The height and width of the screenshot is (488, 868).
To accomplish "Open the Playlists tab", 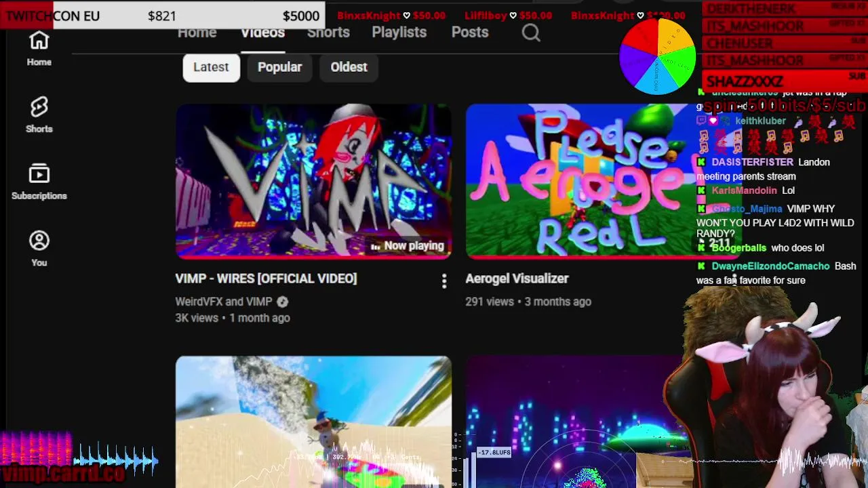I will [399, 33].
